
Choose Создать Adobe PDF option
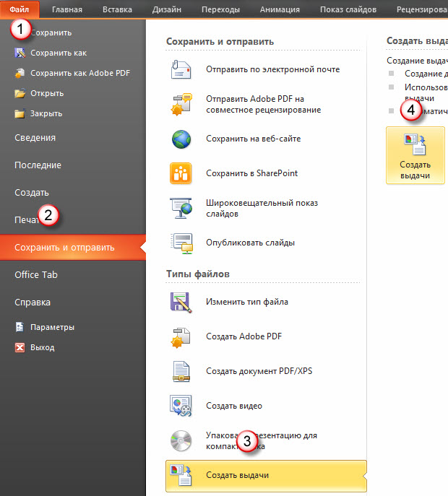coord(244,336)
